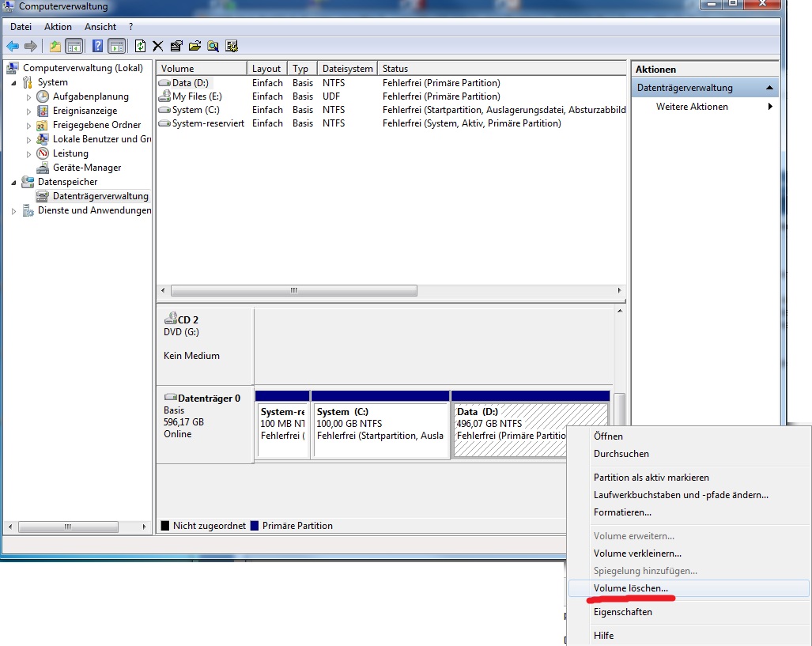The width and height of the screenshot is (812, 646).
Task: Expand the Freigegebene Ordner branch arrow
Action: tap(28, 126)
